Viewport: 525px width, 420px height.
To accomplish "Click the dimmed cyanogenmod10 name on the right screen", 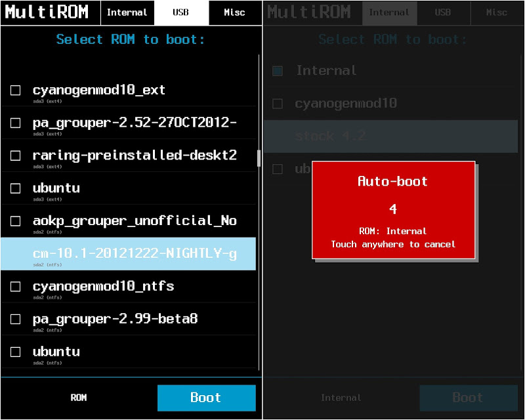I will click(x=346, y=103).
